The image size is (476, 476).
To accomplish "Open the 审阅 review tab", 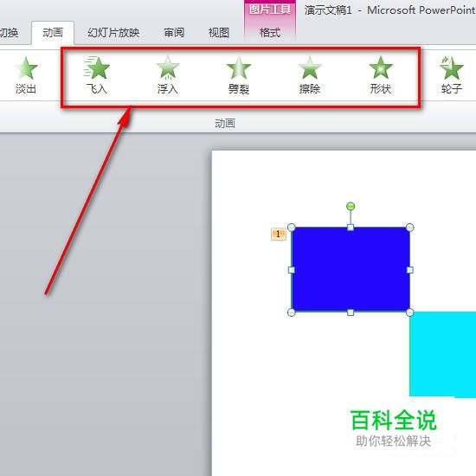I will coord(174,33).
